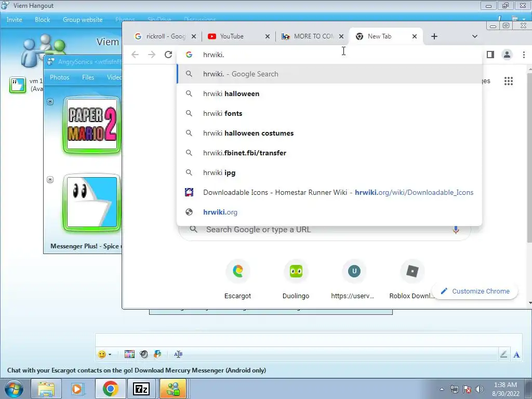The height and width of the screenshot is (399, 532).
Task: Open new Chrome tab with plus
Action: point(434,36)
